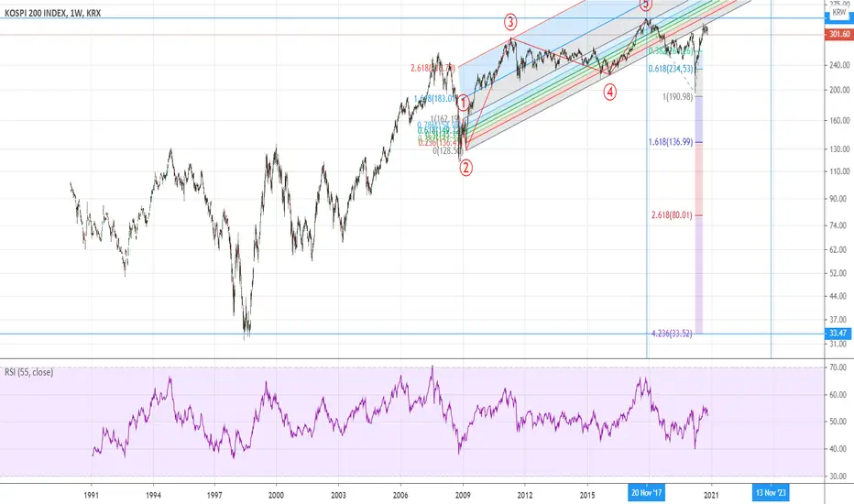Click the 4.236(33.52) Fibonacci level label
The width and height of the screenshot is (854, 504).
pyautogui.click(x=672, y=334)
